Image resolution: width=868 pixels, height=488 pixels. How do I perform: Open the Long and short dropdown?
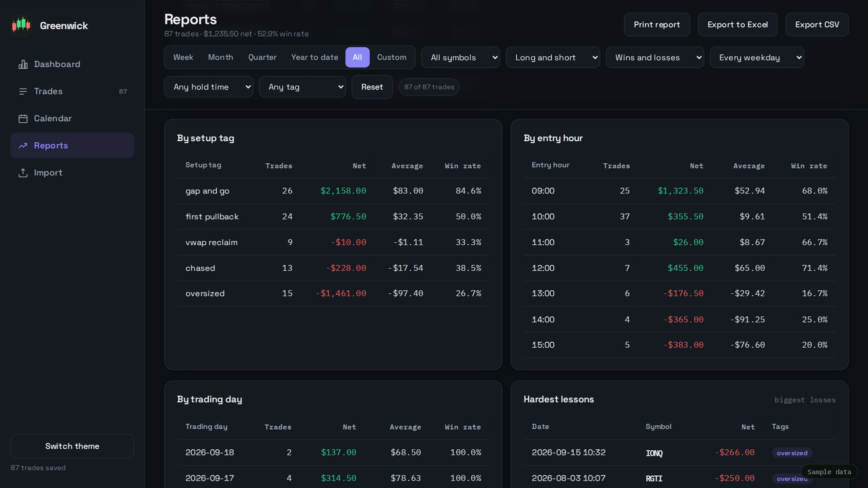[553, 58]
